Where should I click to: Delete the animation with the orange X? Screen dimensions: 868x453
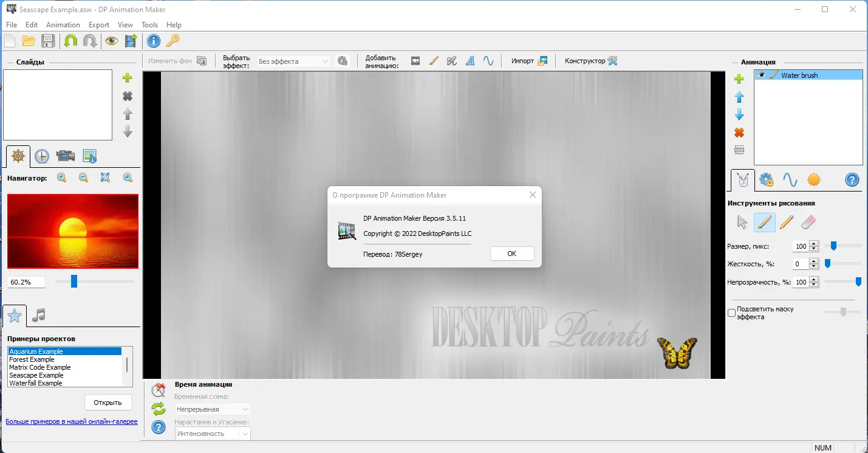point(739,133)
